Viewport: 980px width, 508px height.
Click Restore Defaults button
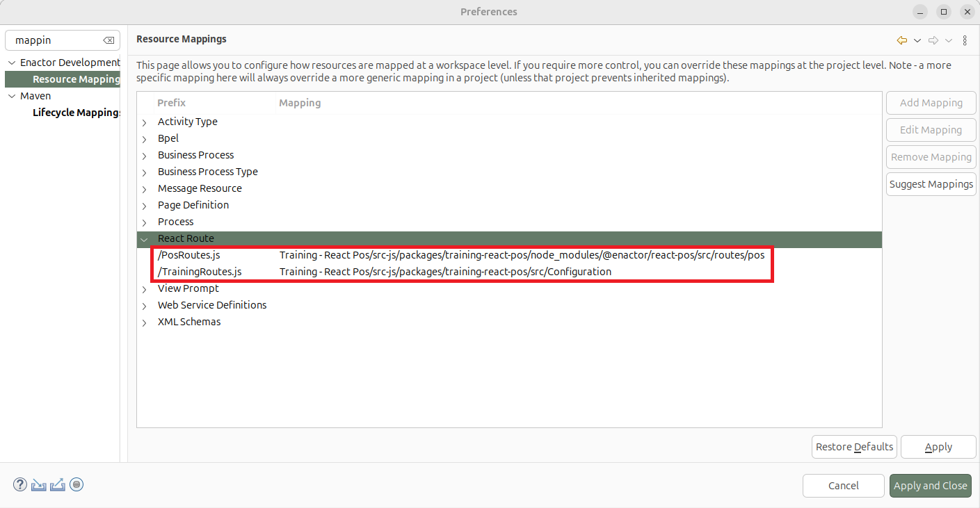click(x=854, y=447)
